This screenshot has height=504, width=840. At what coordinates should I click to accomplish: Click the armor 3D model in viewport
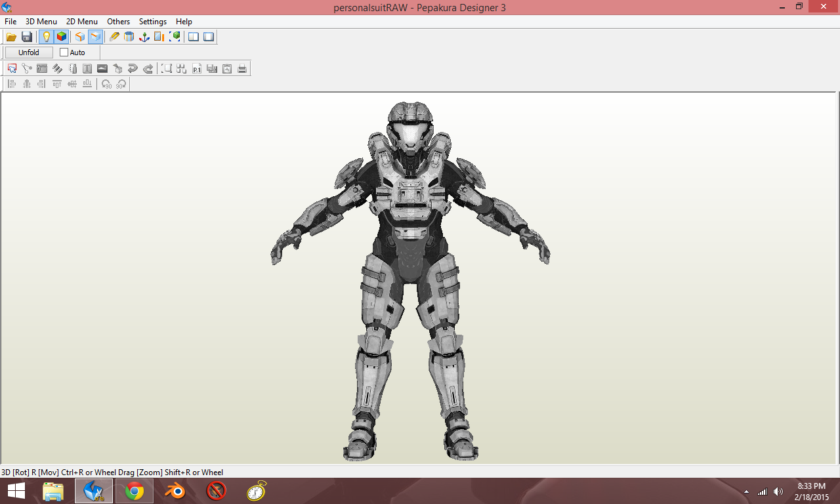(411, 281)
